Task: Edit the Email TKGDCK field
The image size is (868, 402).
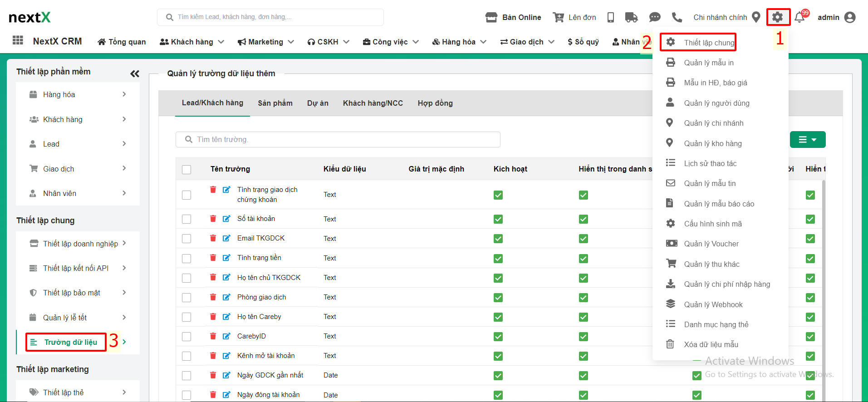Action: click(x=226, y=238)
